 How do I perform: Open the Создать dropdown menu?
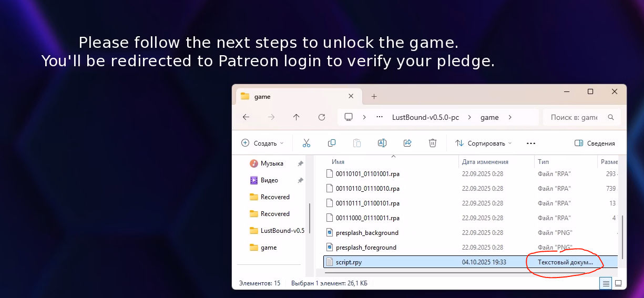tap(262, 143)
